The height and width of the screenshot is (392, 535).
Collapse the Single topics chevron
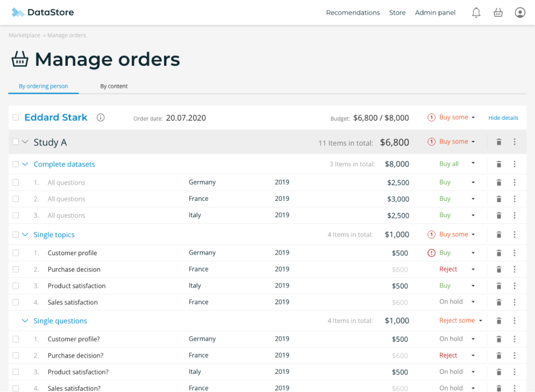[x=25, y=234]
